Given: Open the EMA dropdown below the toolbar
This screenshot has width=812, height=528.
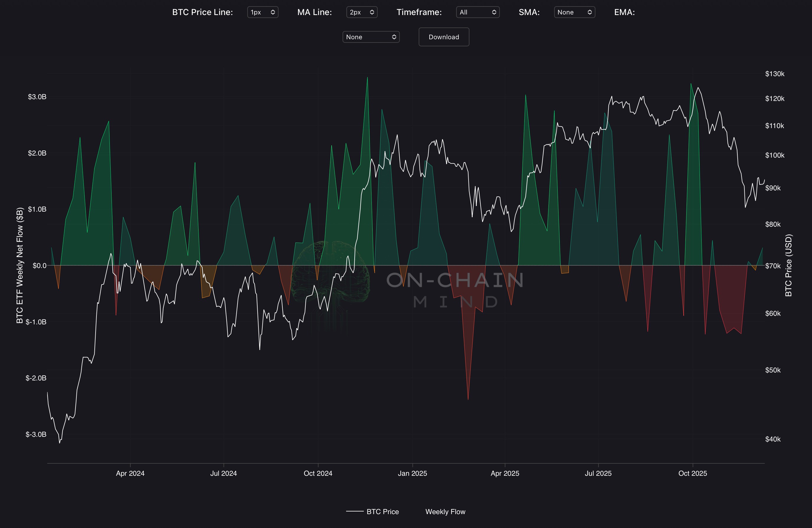Looking at the screenshot, I should pos(371,37).
